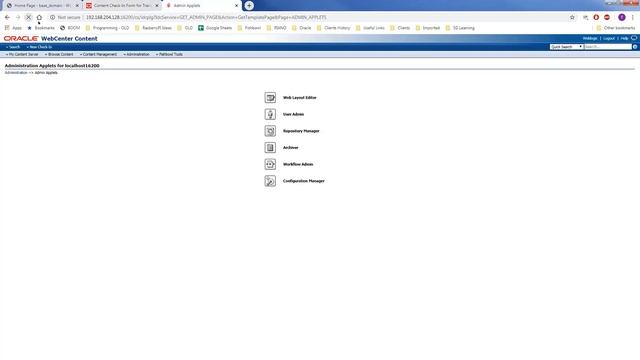This screenshot has width=640, height=360.
Task: Open the new tab plus button
Action: pyautogui.click(x=249, y=5)
